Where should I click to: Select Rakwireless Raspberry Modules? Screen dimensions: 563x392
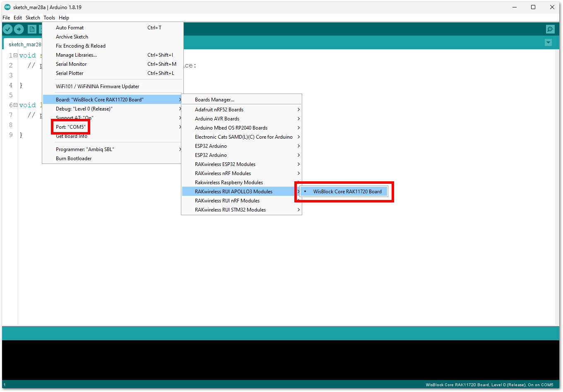tap(241, 183)
